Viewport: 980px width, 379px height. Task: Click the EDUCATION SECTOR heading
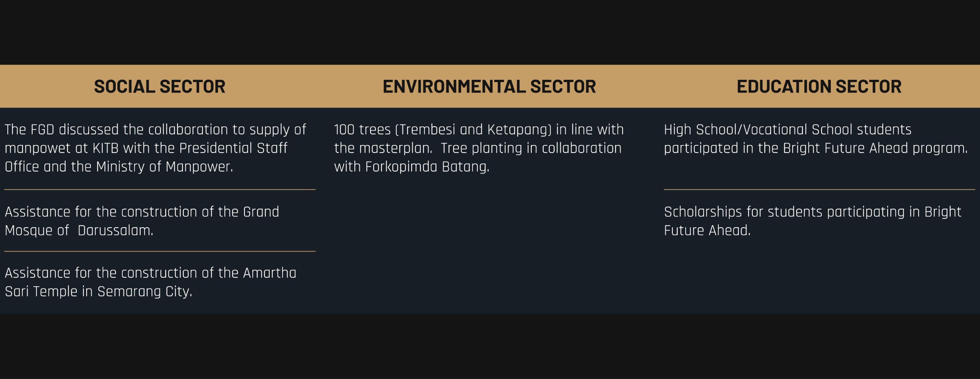(819, 87)
